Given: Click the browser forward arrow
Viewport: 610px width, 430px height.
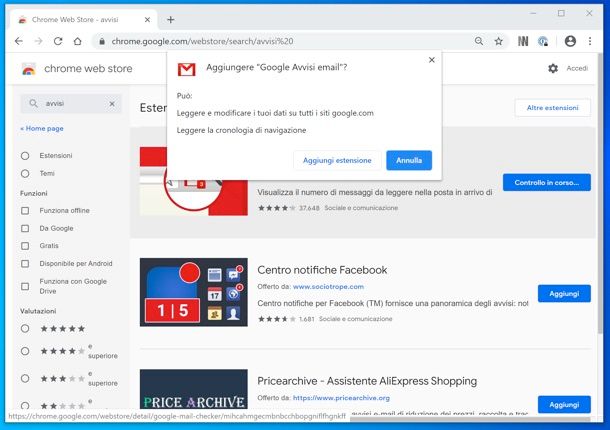Looking at the screenshot, I should pyautogui.click(x=38, y=41).
